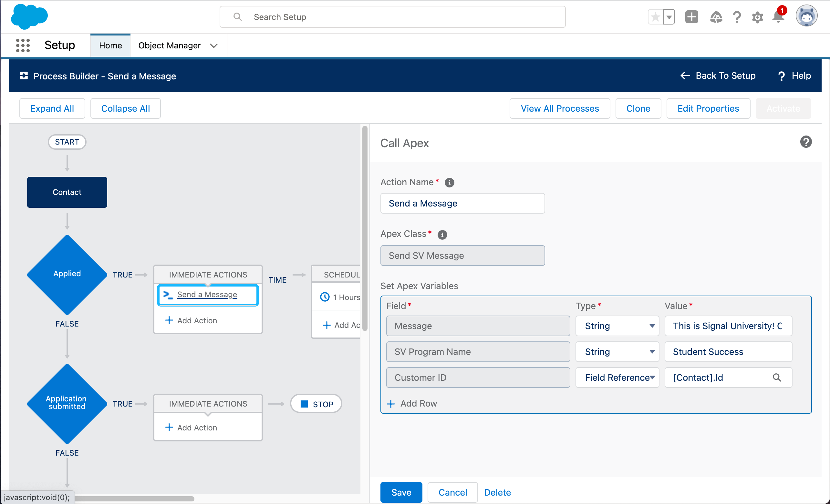The width and height of the screenshot is (830, 504).
Task: Click the IMMEDIATE ACTIONS header beside Applied
Action: pyautogui.click(x=208, y=275)
